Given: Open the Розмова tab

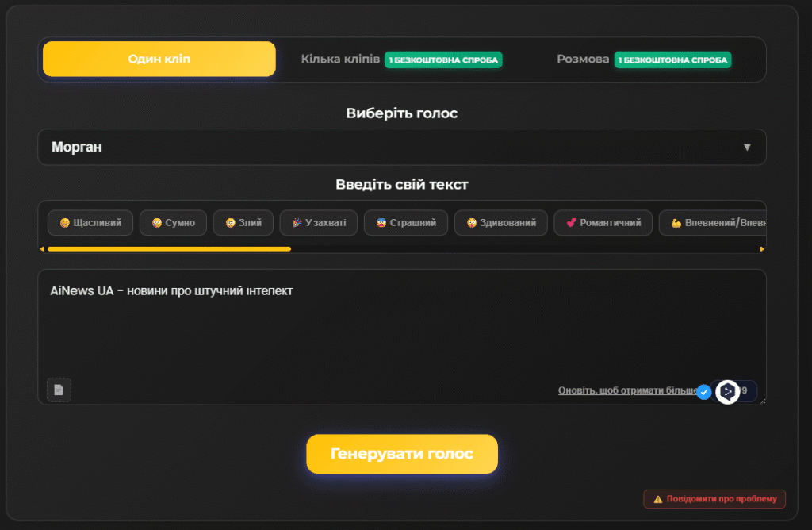Looking at the screenshot, I should 583,60.
